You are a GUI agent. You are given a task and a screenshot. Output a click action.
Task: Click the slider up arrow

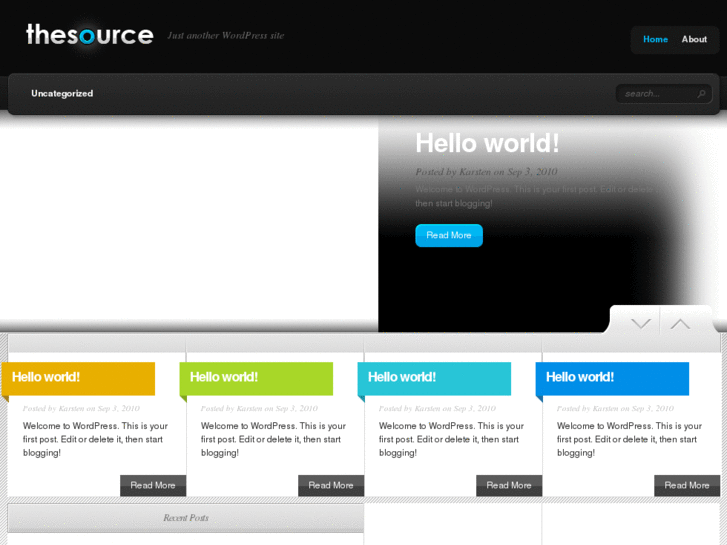click(680, 323)
